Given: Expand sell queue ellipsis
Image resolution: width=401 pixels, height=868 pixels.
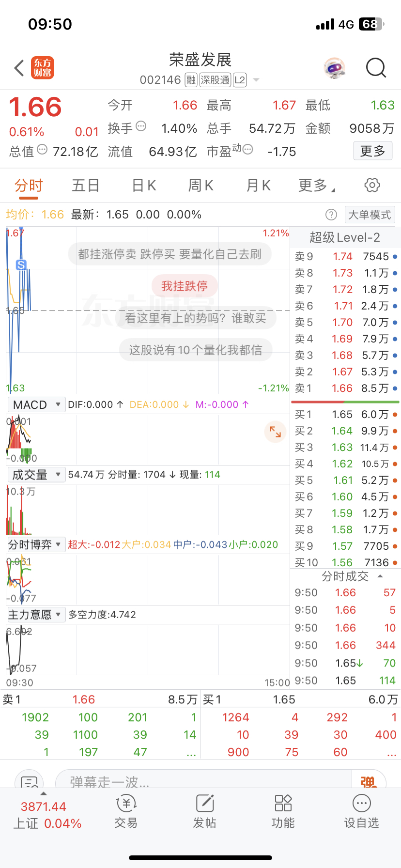Looking at the screenshot, I should (x=191, y=753).
